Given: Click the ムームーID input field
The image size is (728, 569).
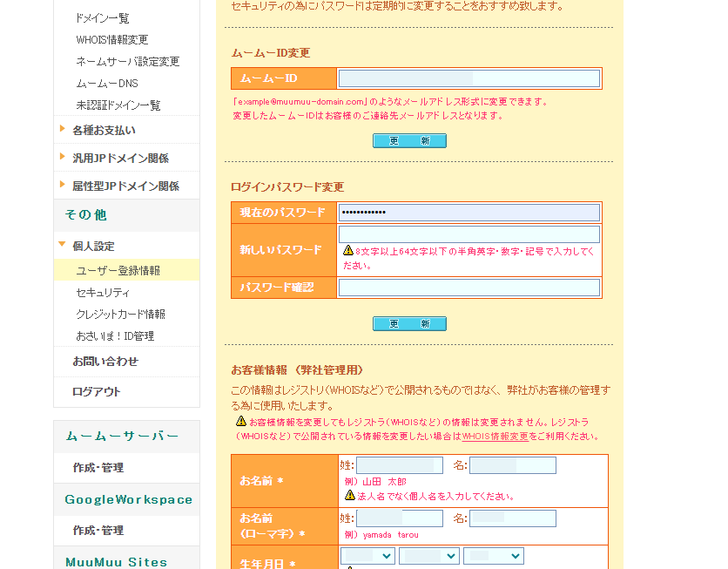Looking at the screenshot, I should 468,78.
